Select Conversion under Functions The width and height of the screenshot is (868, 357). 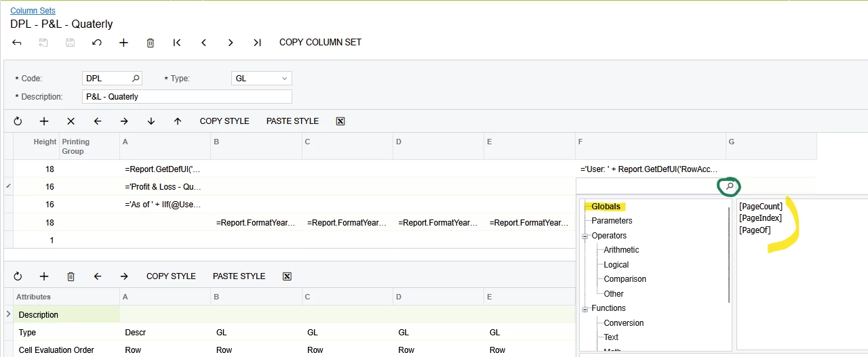(x=624, y=323)
